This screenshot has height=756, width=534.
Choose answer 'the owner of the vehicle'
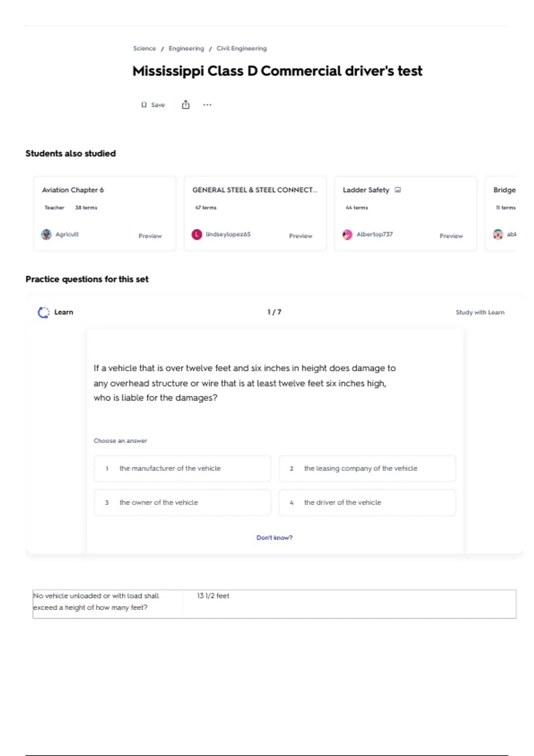182,503
